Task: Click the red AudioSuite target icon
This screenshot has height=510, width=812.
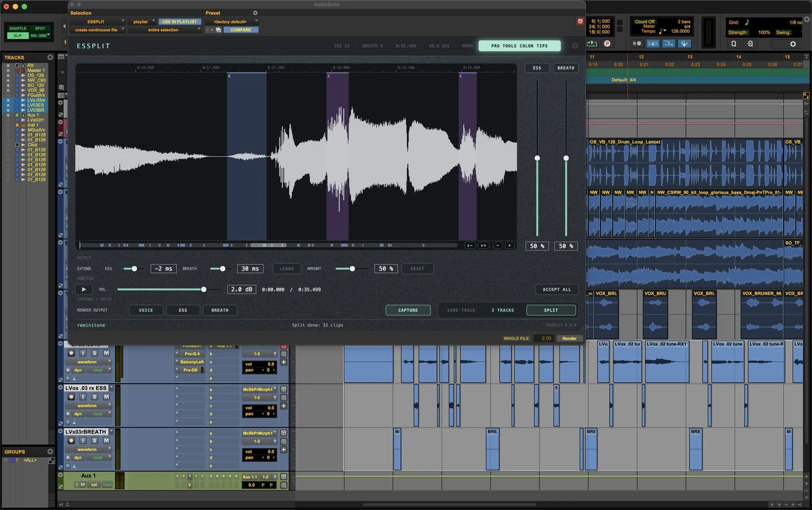Action: pyautogui.click(x=580, y=21)
